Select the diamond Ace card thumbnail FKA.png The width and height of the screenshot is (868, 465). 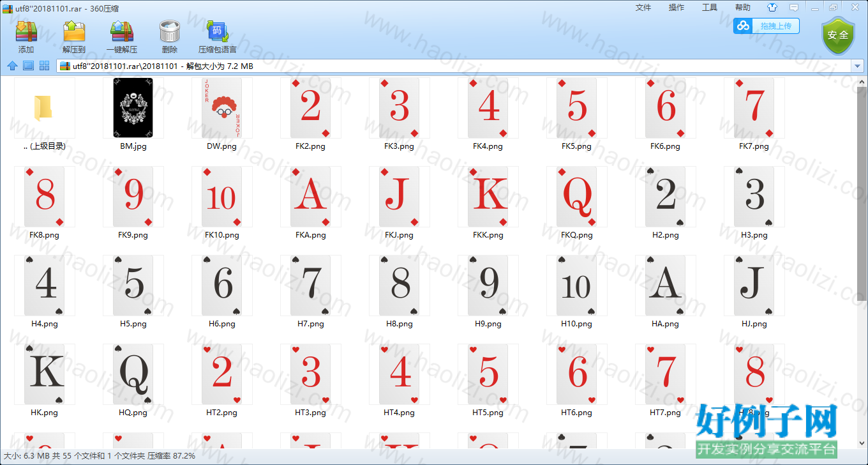311,197
